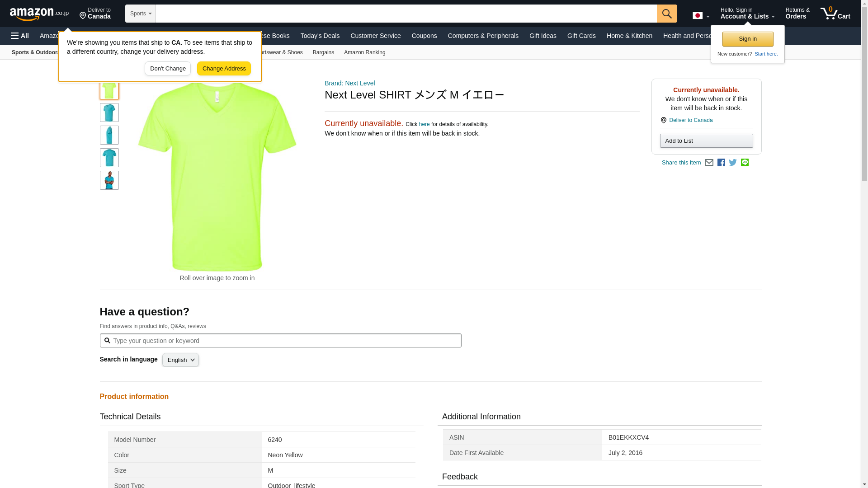Go to Amazon.co.jp home logo

(39, 14)
